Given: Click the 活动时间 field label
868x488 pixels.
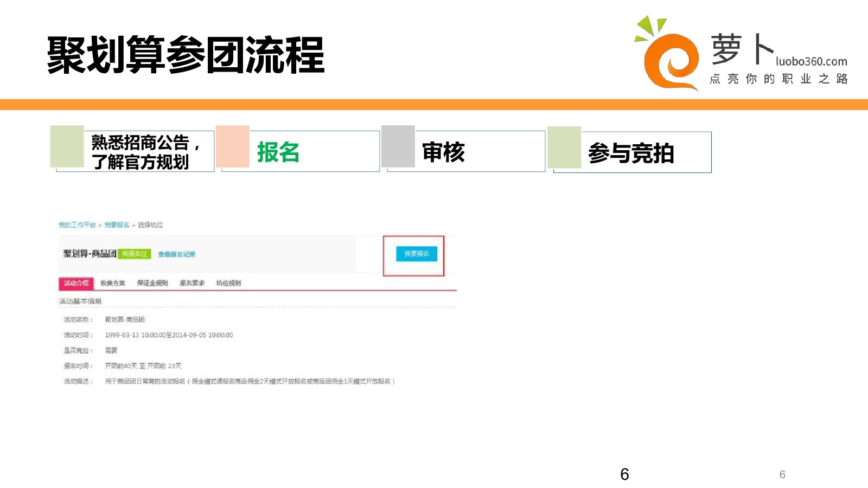Looking at the screenshot, I should pyautogui.click(x=78, y=335).
